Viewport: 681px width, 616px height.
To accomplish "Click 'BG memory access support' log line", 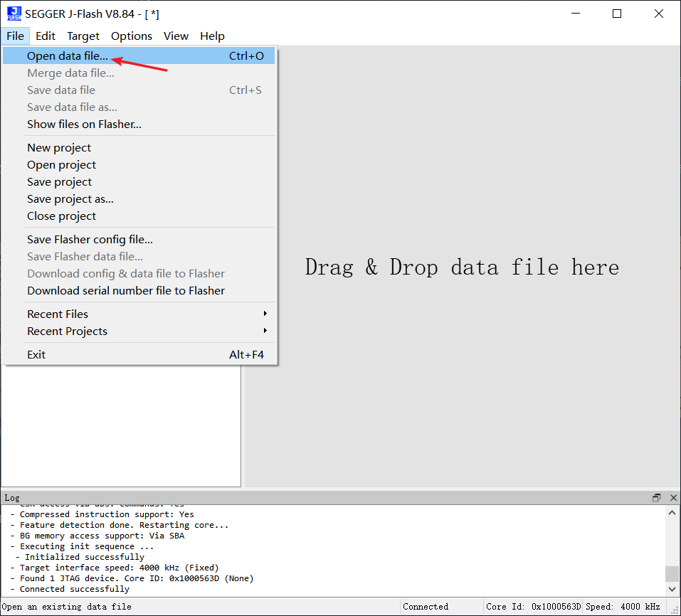I will [97, 536].
